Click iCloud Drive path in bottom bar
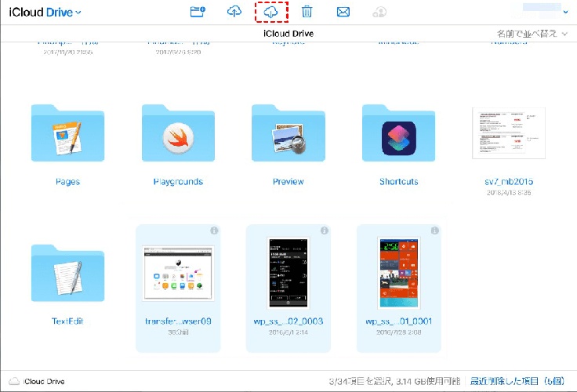 [44, 381]
